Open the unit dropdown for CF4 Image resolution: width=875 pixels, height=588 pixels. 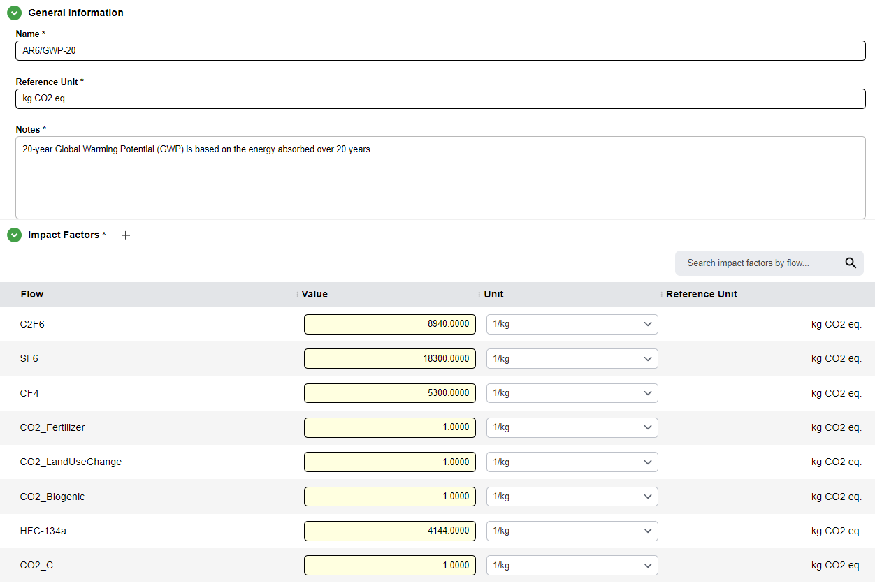[572, 393]
